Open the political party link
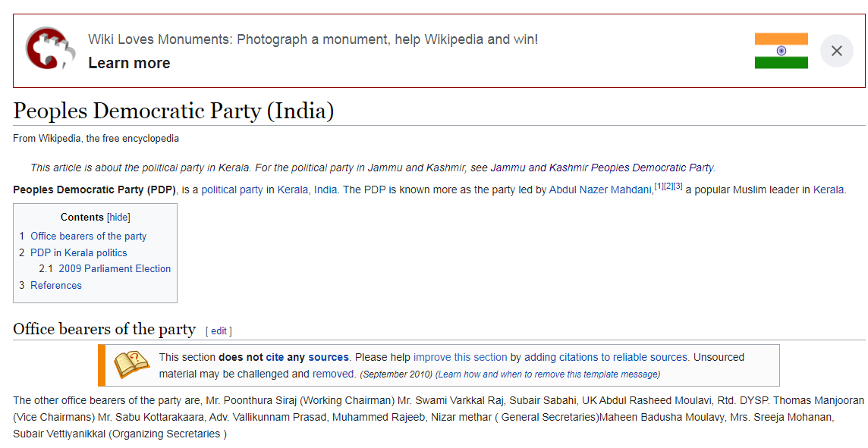The height and width of the screenshot is (448, 868). coord(232,190)
